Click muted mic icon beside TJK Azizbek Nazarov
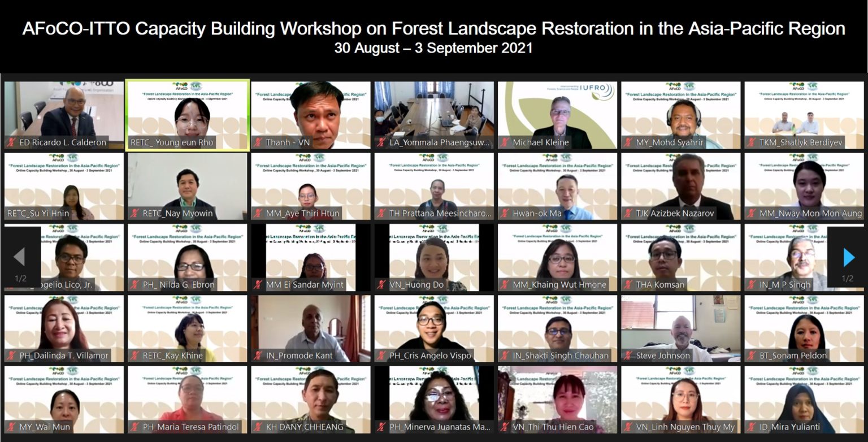The width and height of the screenshot is (868, 442). (628, 213)
